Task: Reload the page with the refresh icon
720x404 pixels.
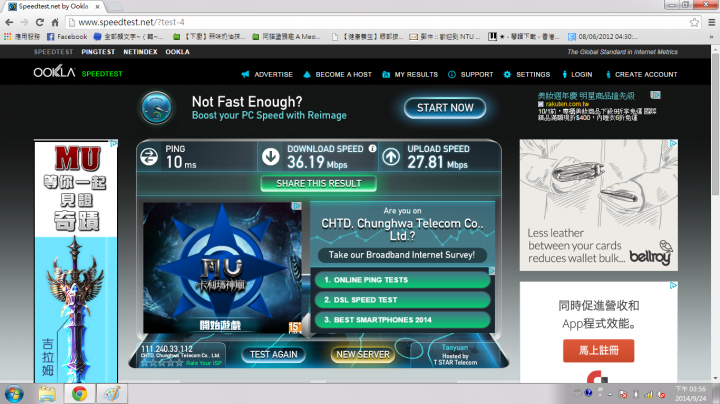Action: point(40,22)
